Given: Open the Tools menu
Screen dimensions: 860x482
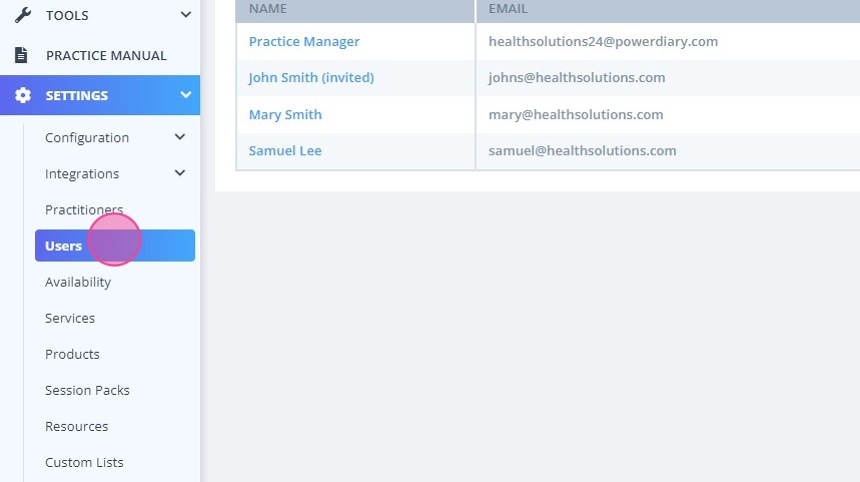Looking at the screenshot, I should point(67,15).
